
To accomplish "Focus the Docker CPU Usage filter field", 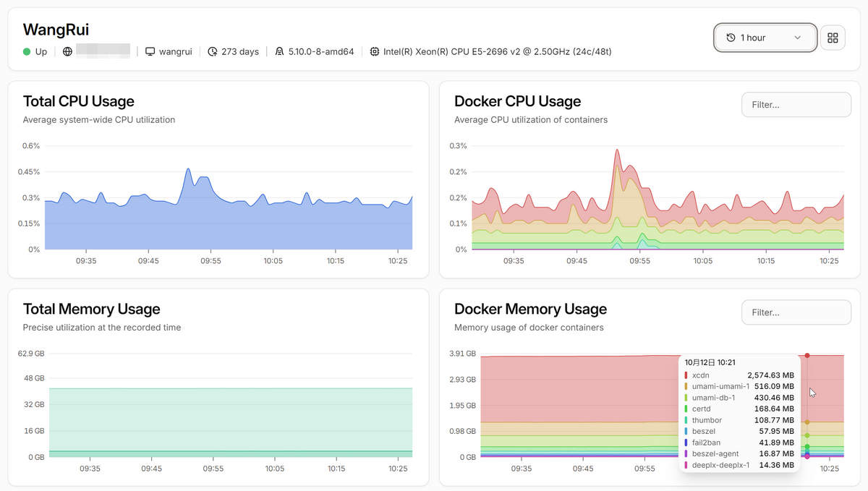I will pos(796,105).
